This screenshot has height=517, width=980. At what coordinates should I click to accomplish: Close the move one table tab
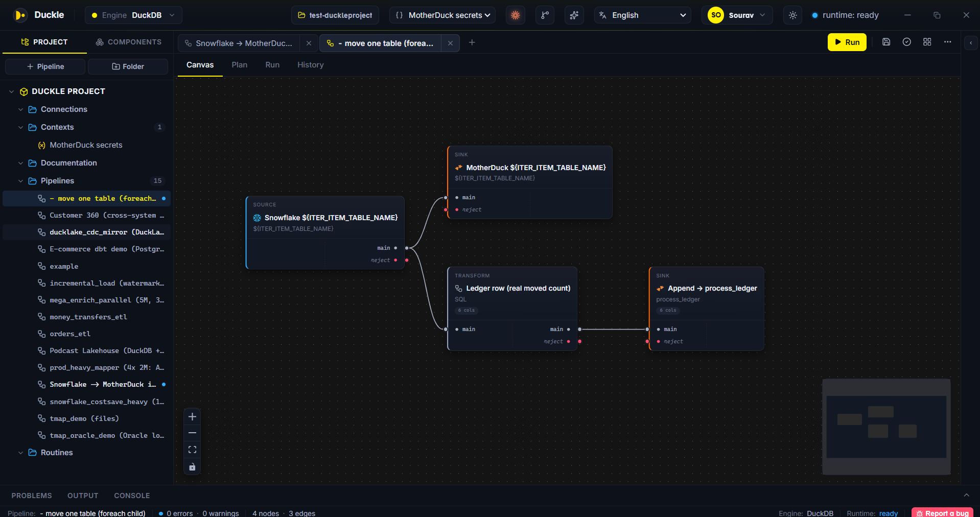click(450, 43)
